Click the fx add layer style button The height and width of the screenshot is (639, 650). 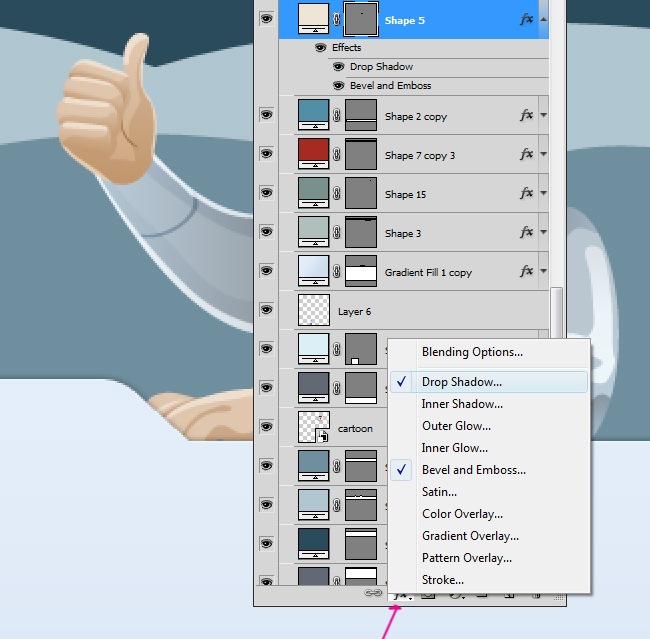[402, 595]
